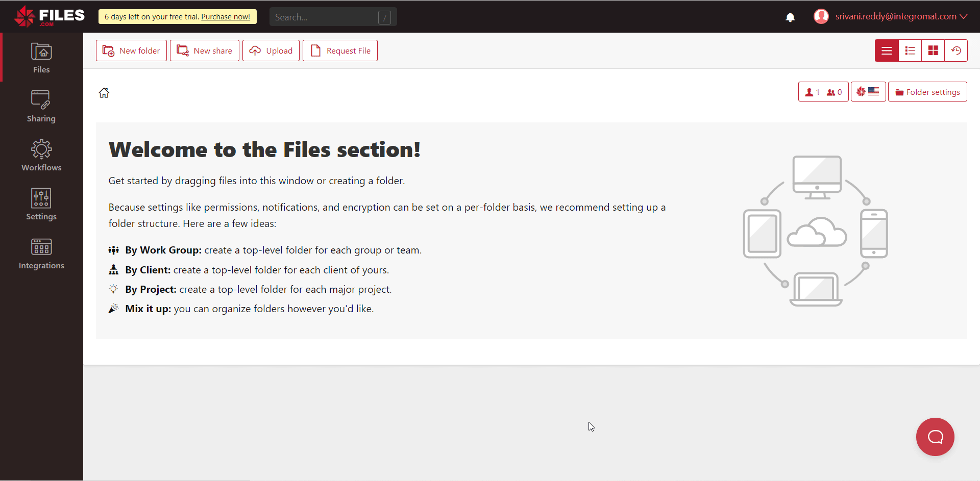Click the Files.com logo
980x481 pixels.
50,16
